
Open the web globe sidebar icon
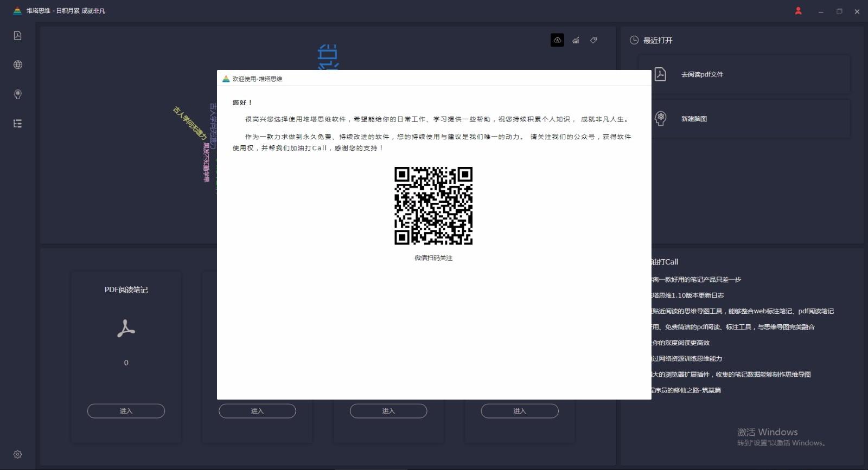click(17, 65)
